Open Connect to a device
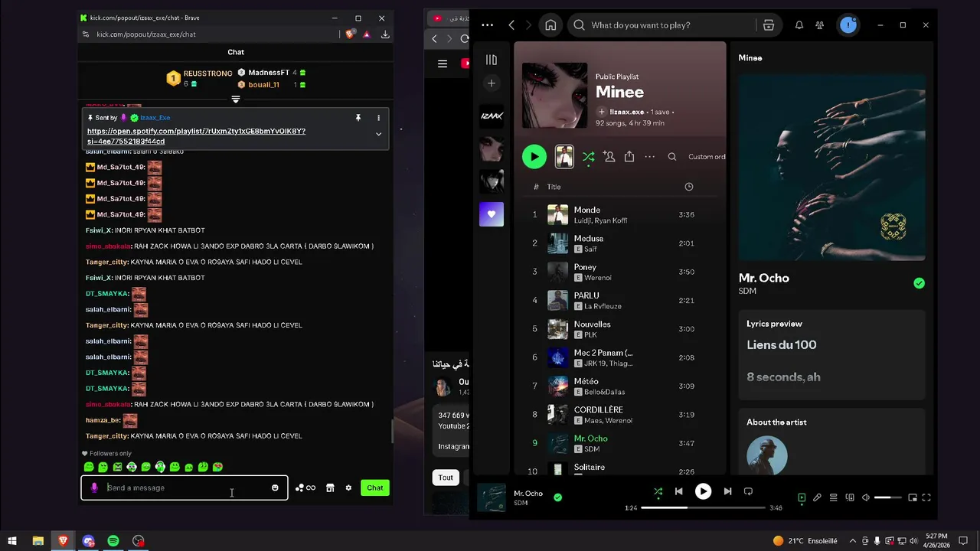The width and height of the screenshot is (980, 551). (x=850, y=497)
